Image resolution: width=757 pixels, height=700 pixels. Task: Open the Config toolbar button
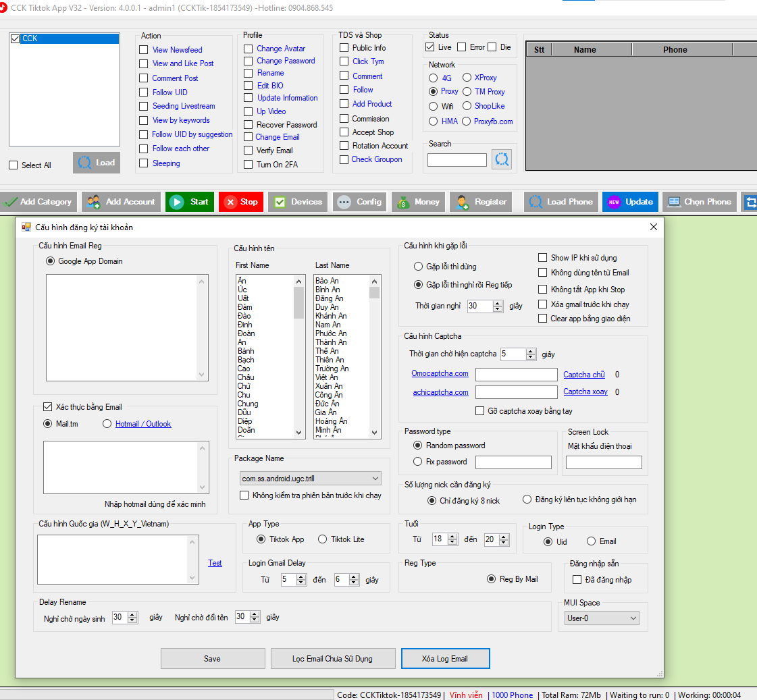(360, 202)
